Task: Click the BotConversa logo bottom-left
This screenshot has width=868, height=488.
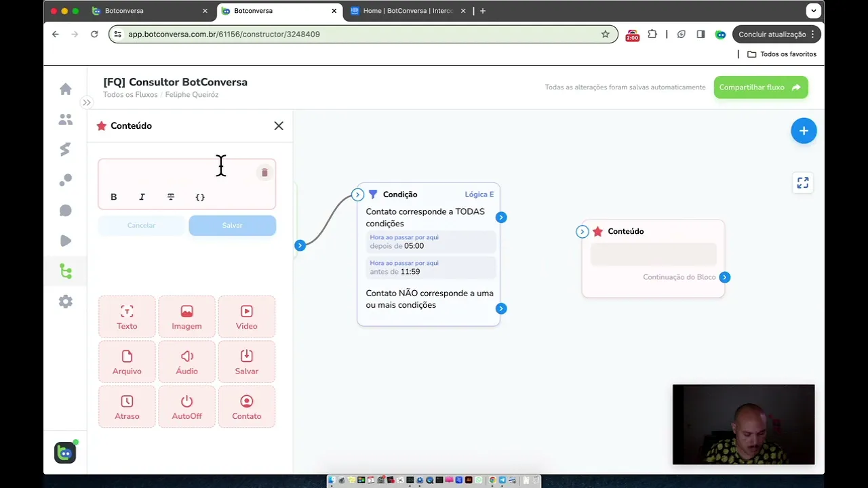Action: click(65, 453)
